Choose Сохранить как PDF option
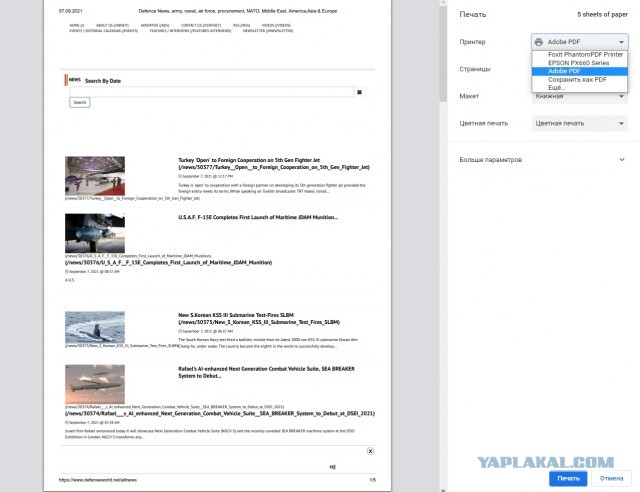 point(577,79)
